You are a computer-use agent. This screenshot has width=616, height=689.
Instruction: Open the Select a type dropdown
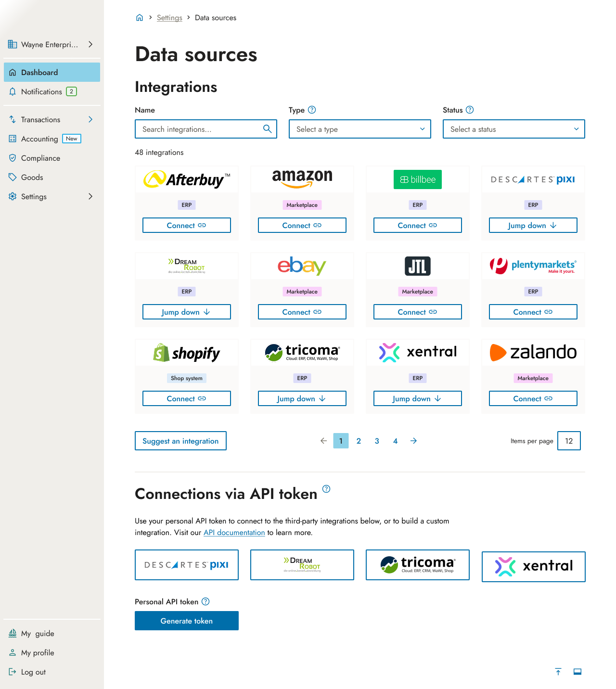360,129
